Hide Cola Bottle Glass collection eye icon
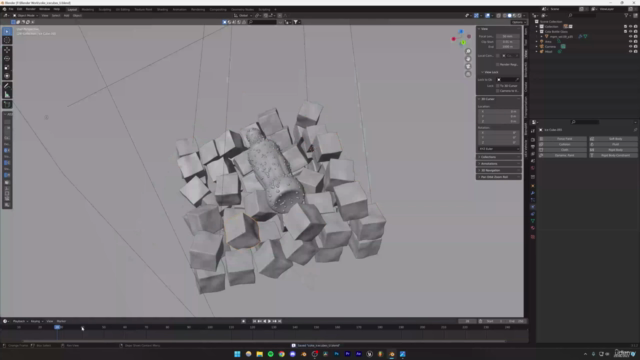 (630, 31)
